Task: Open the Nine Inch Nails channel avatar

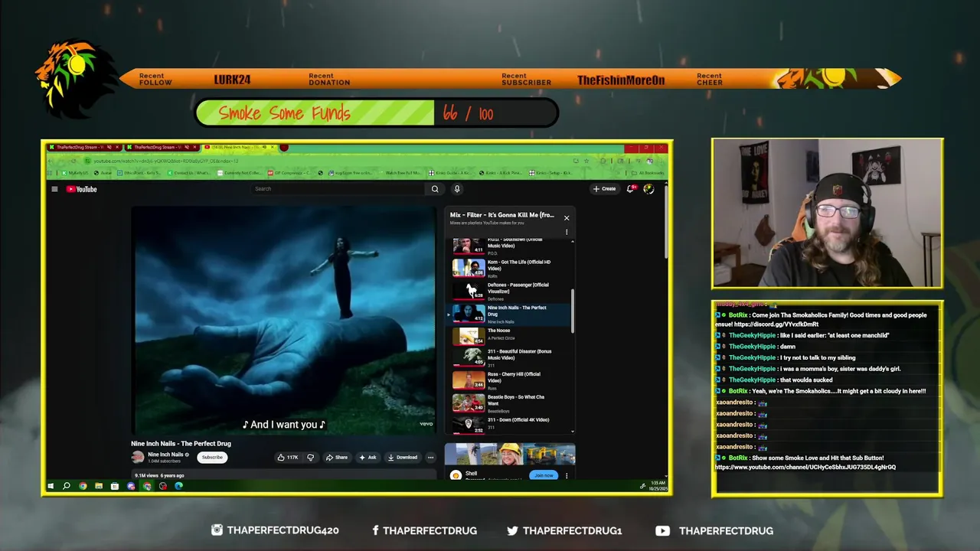Action: coord(138,458)
